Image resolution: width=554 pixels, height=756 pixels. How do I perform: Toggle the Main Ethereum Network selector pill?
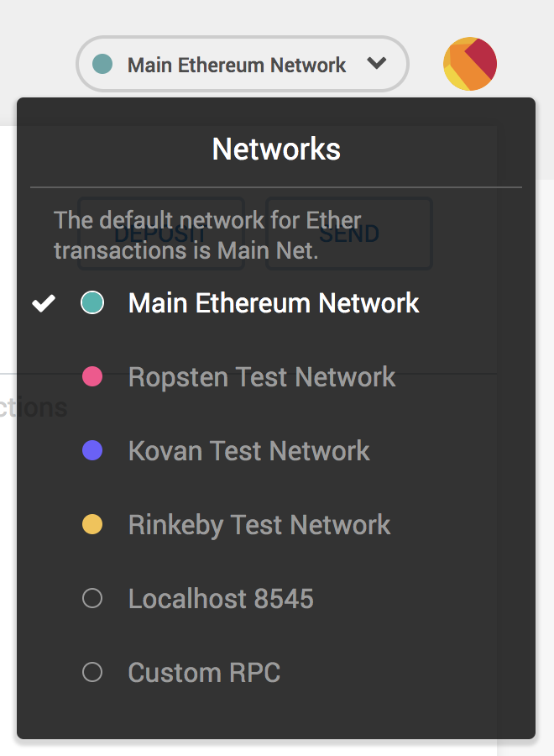242,64
